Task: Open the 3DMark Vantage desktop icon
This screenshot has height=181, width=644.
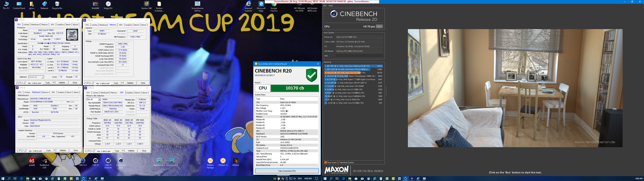Action: point(210,163)
